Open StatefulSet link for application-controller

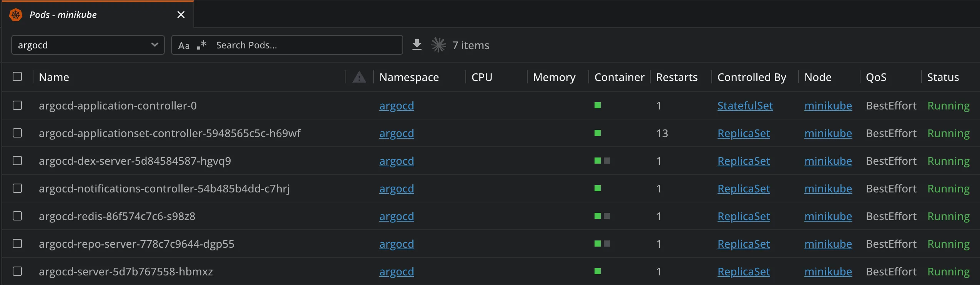tap(745, 106)
